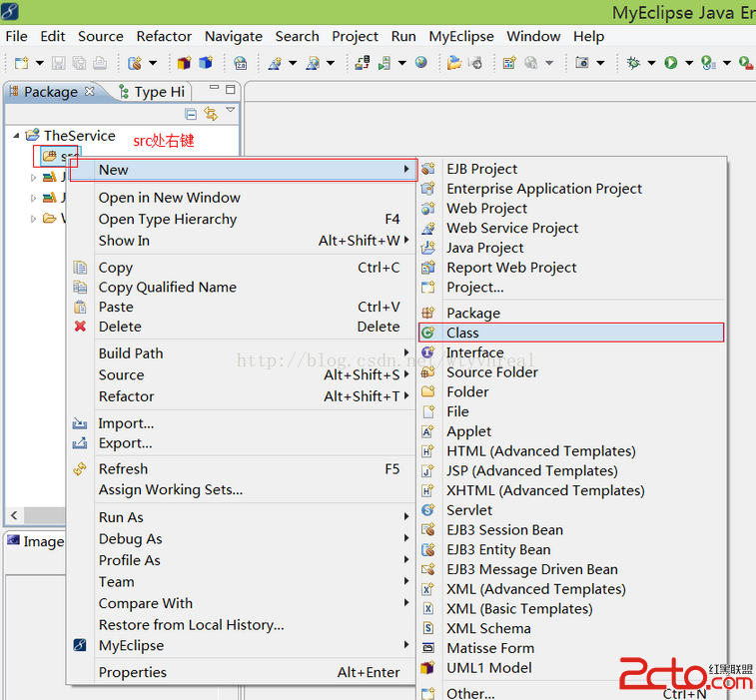Click the Collapse All icon in Package view
The width and height of the screenshot is (756, 700).
(191, 114)
